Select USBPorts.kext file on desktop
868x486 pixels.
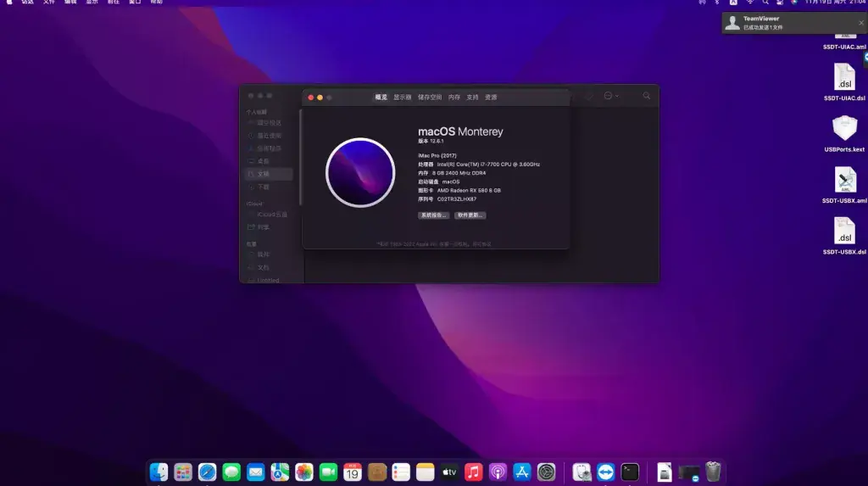845,133
